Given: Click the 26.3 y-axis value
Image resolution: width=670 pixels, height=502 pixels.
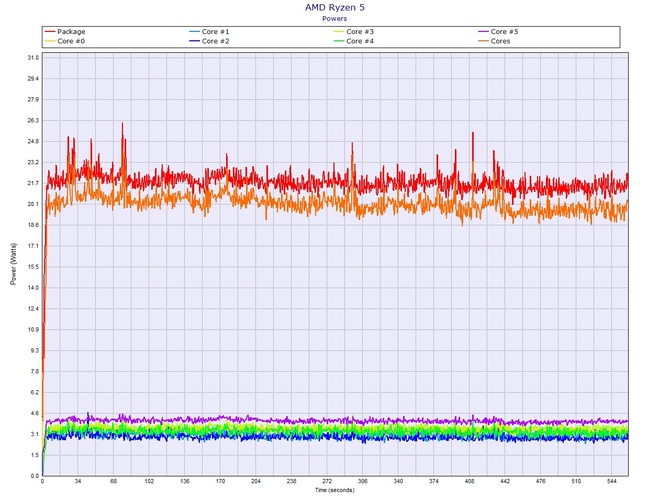Looking at the screenshot, I should point(33,120).
